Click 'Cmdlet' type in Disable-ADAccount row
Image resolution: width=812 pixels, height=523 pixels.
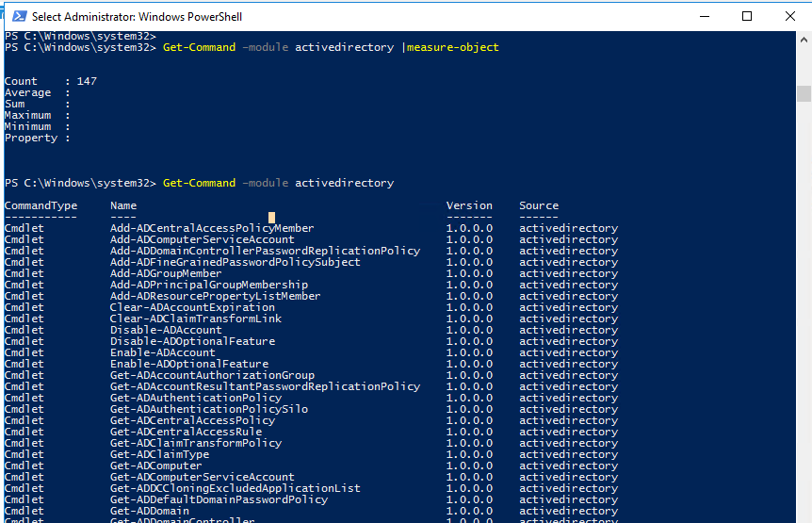tap(24, 331)
